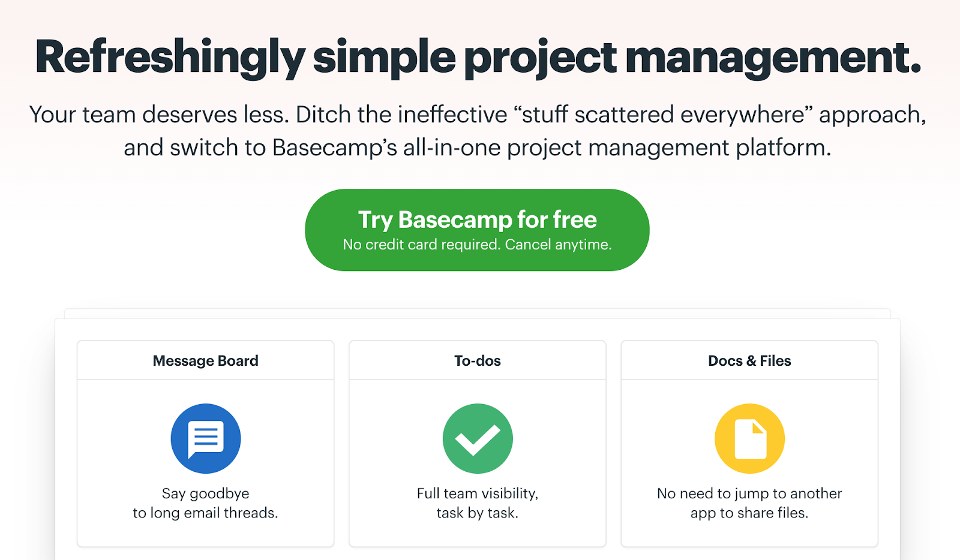This screenshot has height=560, width=960.
Task: Click the 'Refreshingly simple project management' headline
Action: 478,58
